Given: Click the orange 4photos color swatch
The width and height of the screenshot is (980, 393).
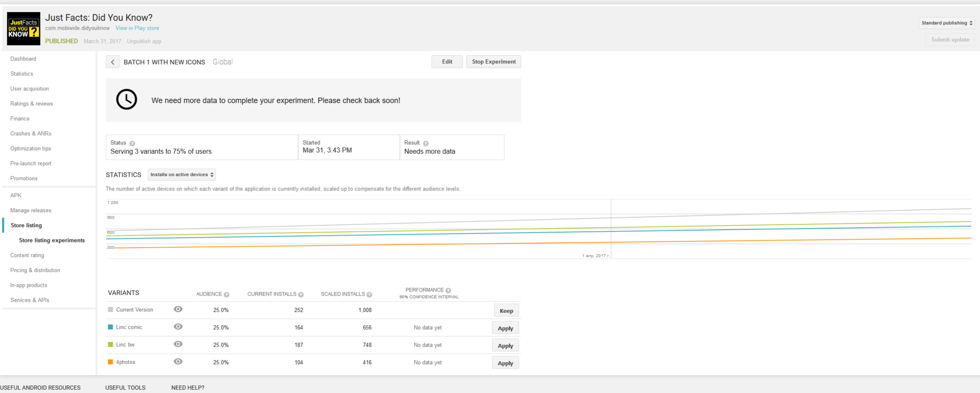Looking at the screenshot, I should click(x=110, y=362).
